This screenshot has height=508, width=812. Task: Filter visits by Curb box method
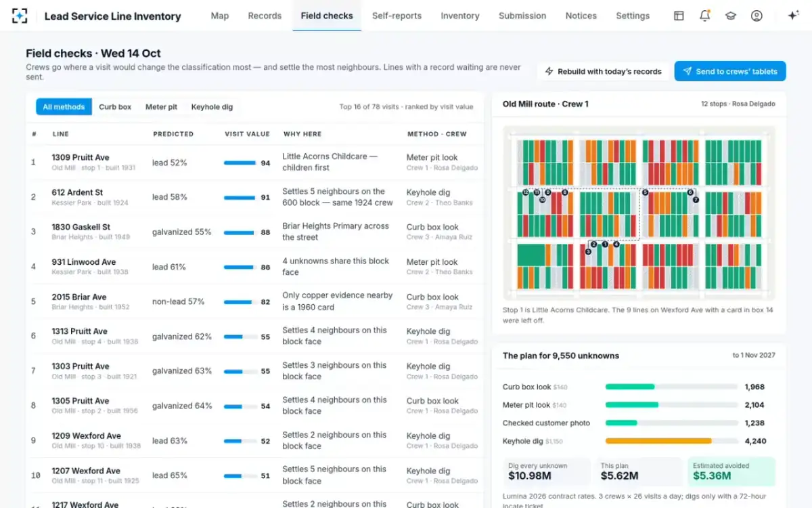[x=115, y=107]
